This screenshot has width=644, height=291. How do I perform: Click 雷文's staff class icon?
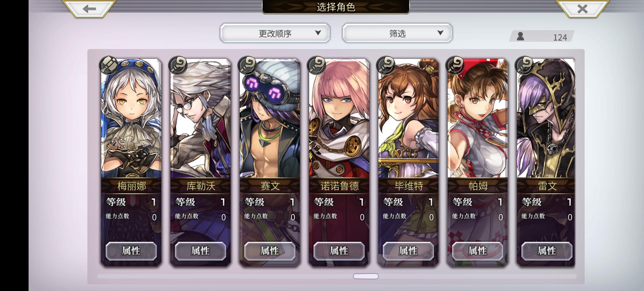(524, 65)
